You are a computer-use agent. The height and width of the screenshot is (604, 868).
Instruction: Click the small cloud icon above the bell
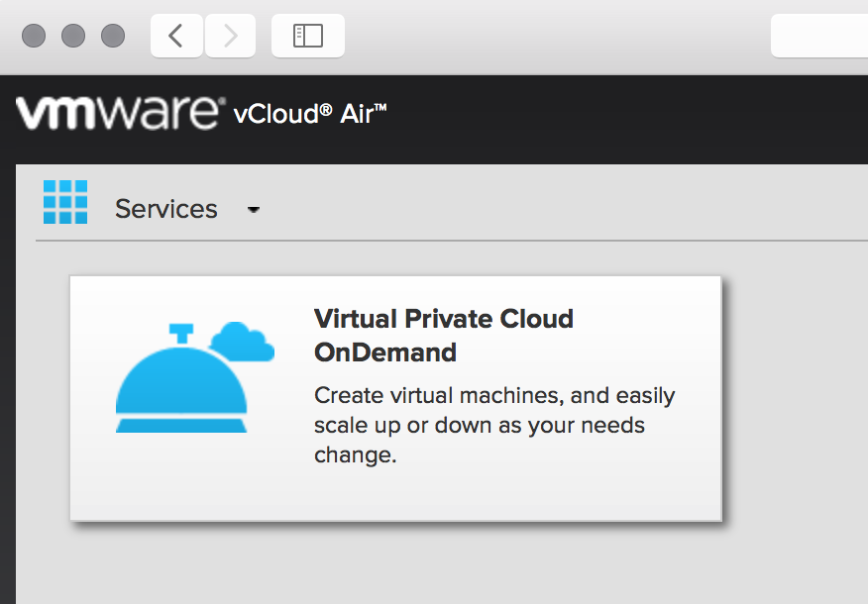(x=244, y=342)
